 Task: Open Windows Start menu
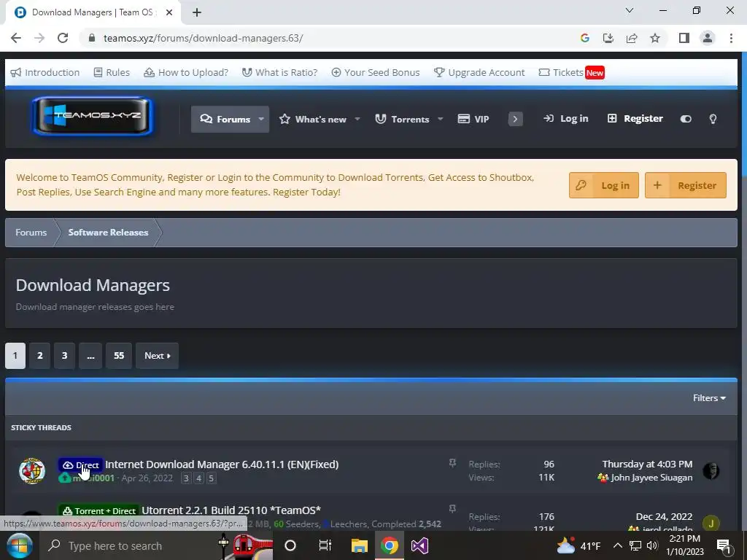(19, 545)
